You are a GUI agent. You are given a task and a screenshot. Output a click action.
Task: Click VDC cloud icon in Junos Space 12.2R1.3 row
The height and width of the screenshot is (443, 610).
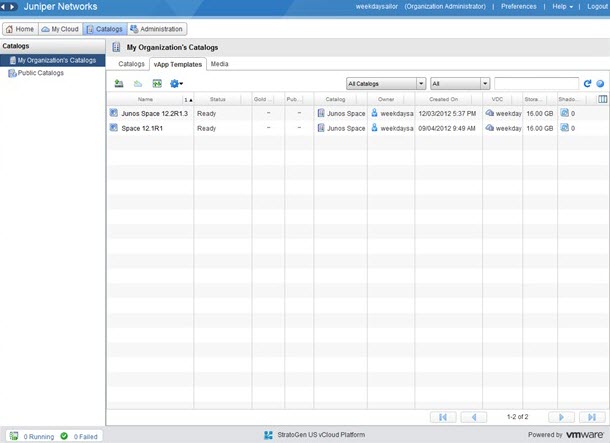(x=490, y=113)
